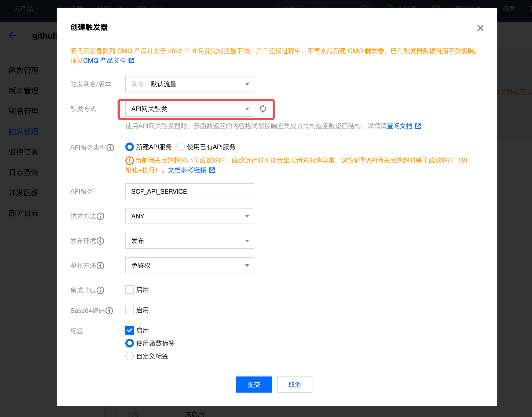Open the 文档参考链接 link
Viewport: 532px width, 417px height.
pos(187,170)
